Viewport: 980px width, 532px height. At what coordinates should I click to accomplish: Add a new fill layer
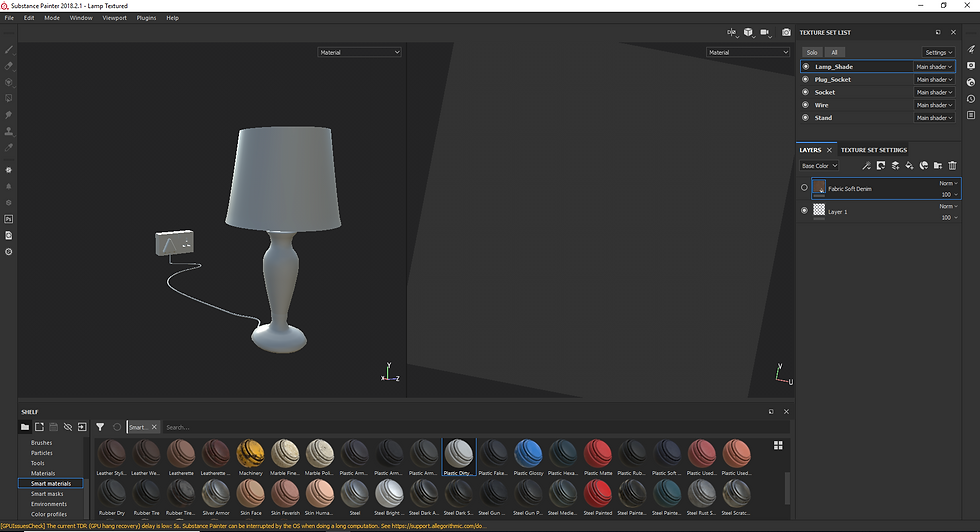point(909,166)
